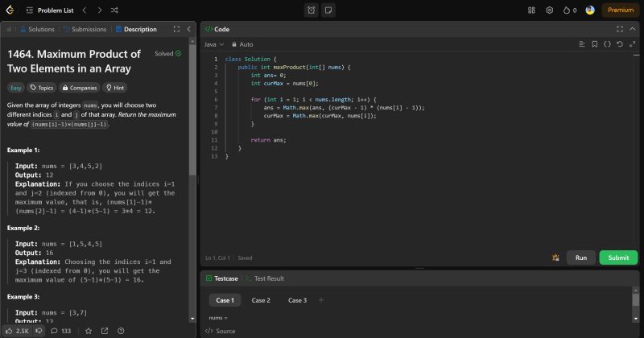Click the format code lines icon
The width and height of the screenshot is (644, 338).
pyautogui.click(x=582, y=44)
